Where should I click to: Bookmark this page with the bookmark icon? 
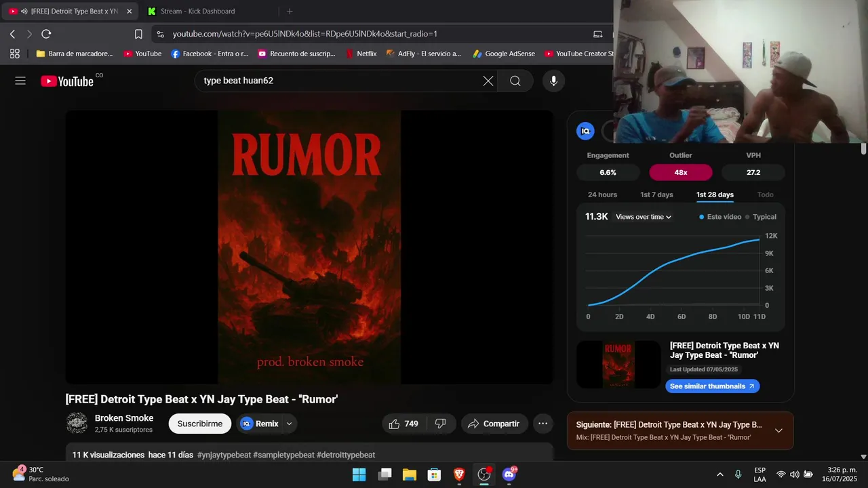click(x=138, y=34)
